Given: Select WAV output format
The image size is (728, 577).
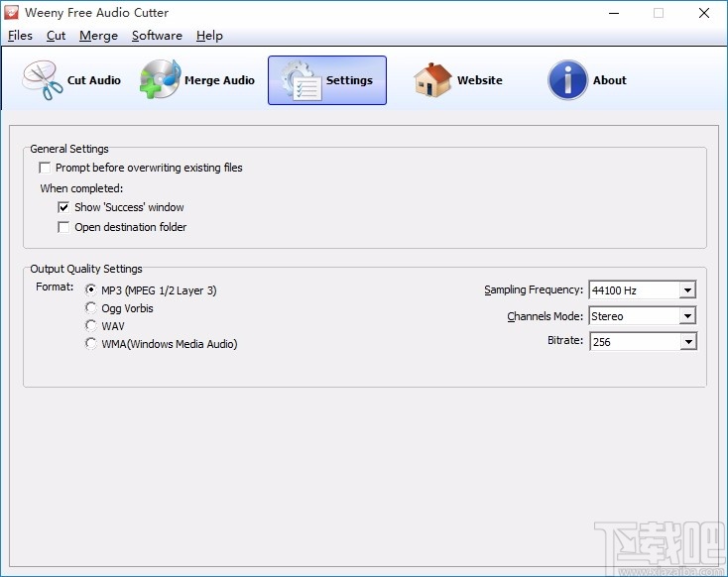Looking at the screenshot, I should click(x=91, y=325).
